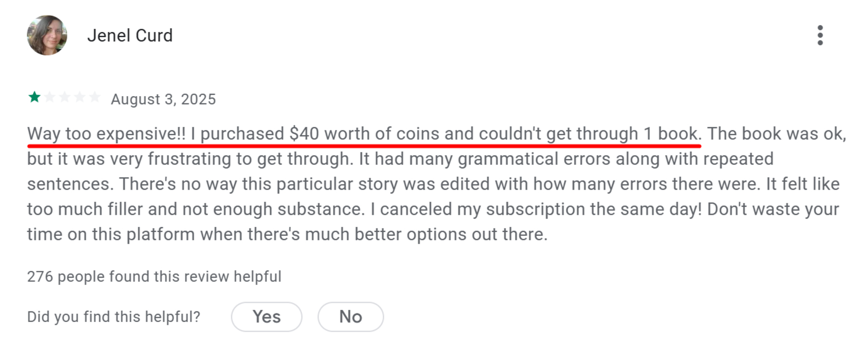Open the three-dot more options menu
This screenshot has width=868, height=337.
pyautogui.click(x=820, y=35)
